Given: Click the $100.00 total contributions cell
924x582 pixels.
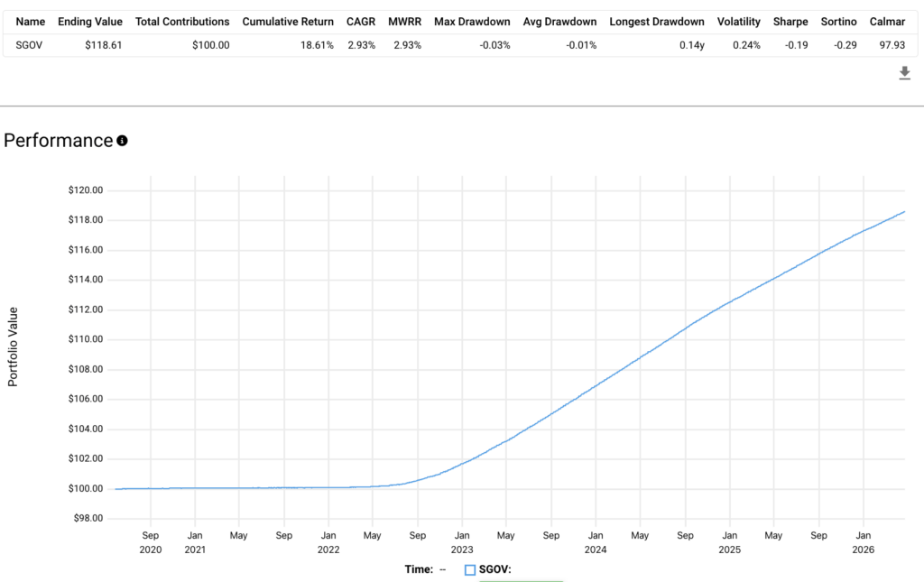Looking at the screenshot, I should (x=210, y=45).
